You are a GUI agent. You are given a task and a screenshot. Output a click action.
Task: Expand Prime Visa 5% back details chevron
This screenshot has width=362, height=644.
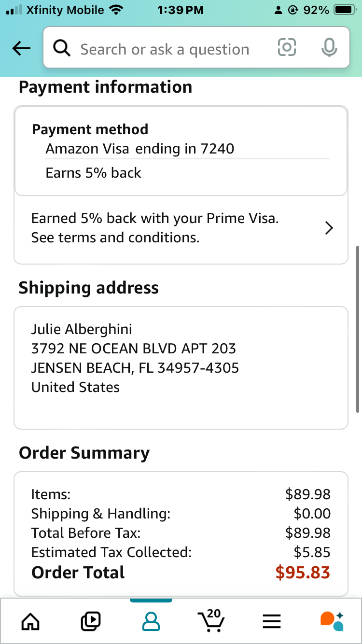[329, 228]
